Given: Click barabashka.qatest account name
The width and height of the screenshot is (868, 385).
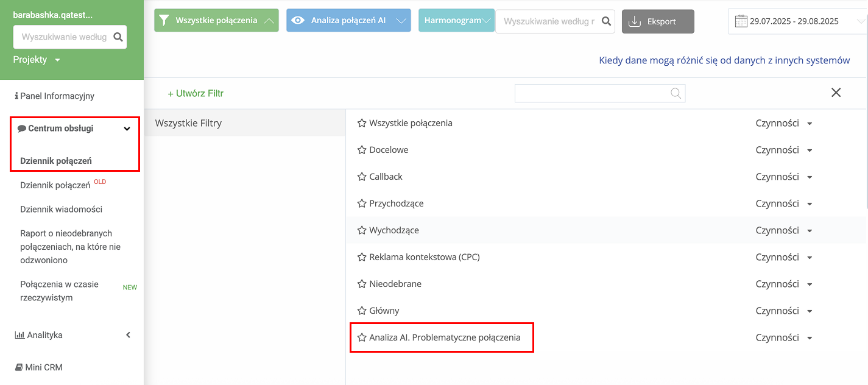Looking at the screenshot, I should 53,14.
